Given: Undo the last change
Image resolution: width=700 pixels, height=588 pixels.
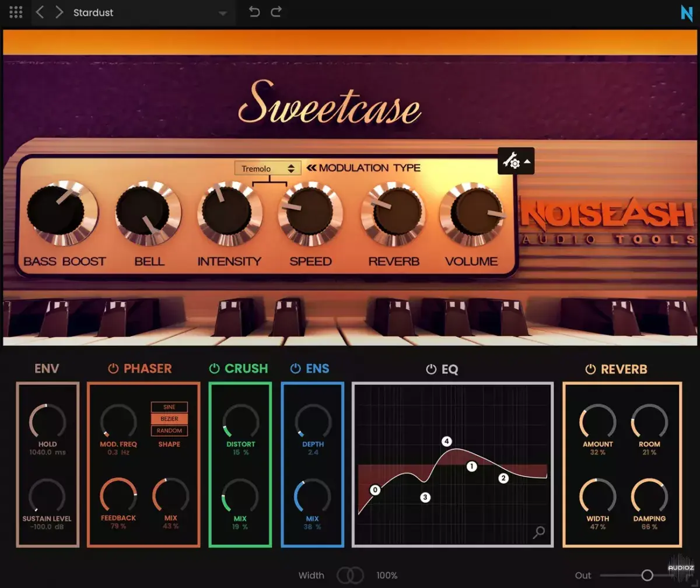Looking at the screenshot, I should (254, 12).
